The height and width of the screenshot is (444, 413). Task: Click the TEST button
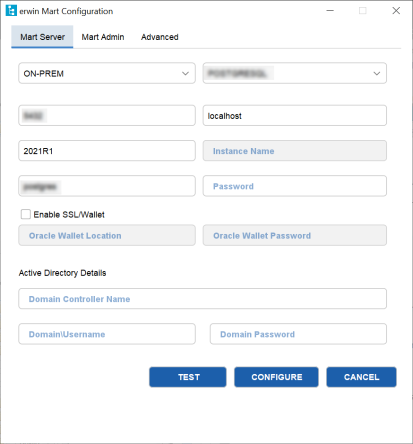pyautogui.click(x=188, y=377)
